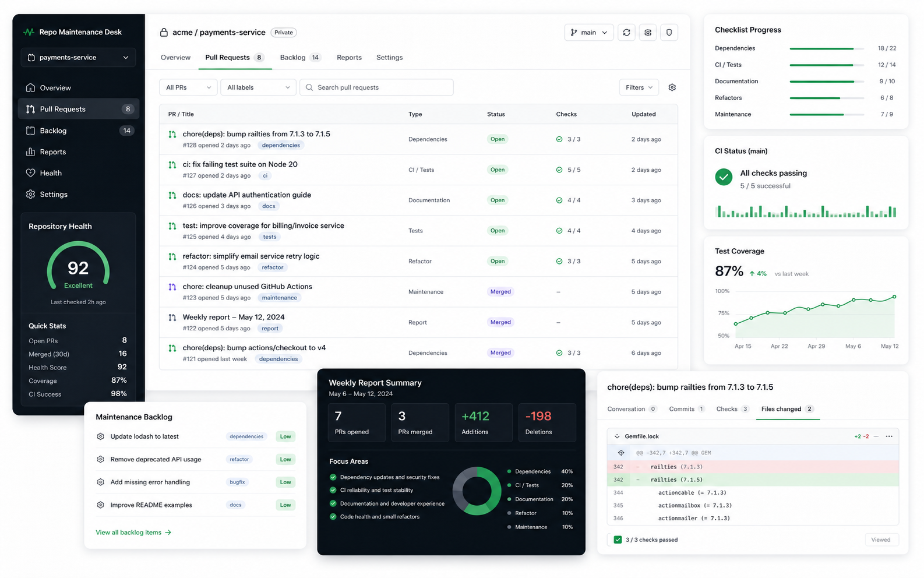Click pull request icon for Weekly report row
924x578 pixels.
(x=172, y=318)
